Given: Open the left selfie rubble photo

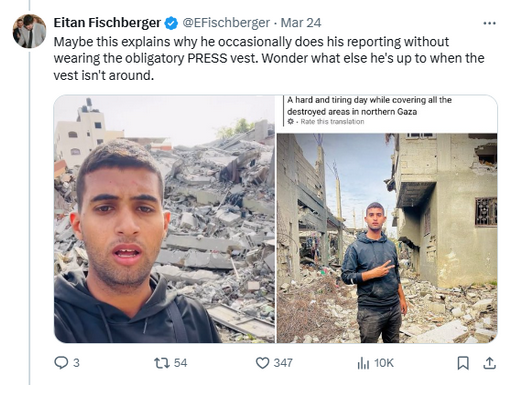Looking at the screenshot, I should (x=164, y=219).
